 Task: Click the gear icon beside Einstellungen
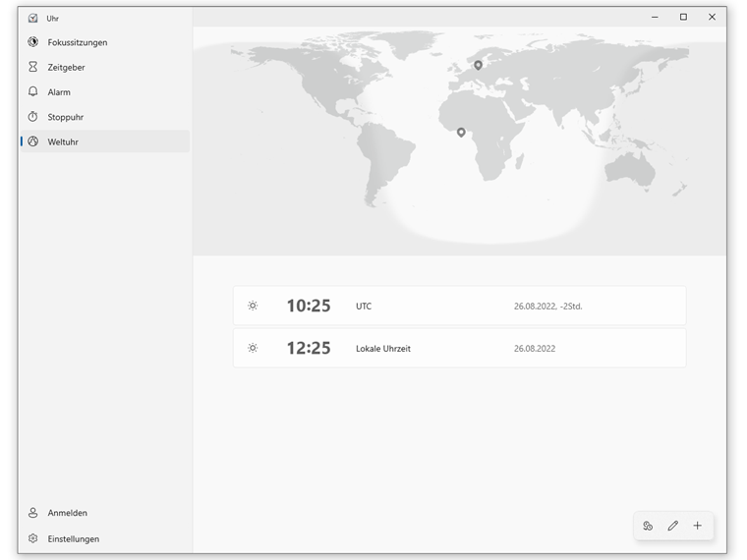(32, 538)
